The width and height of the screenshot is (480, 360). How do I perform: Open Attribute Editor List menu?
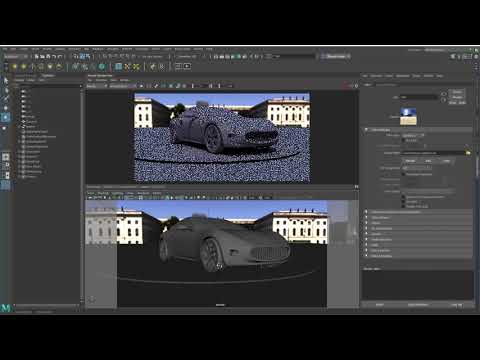pyautogui.click(x=365, y=76)
